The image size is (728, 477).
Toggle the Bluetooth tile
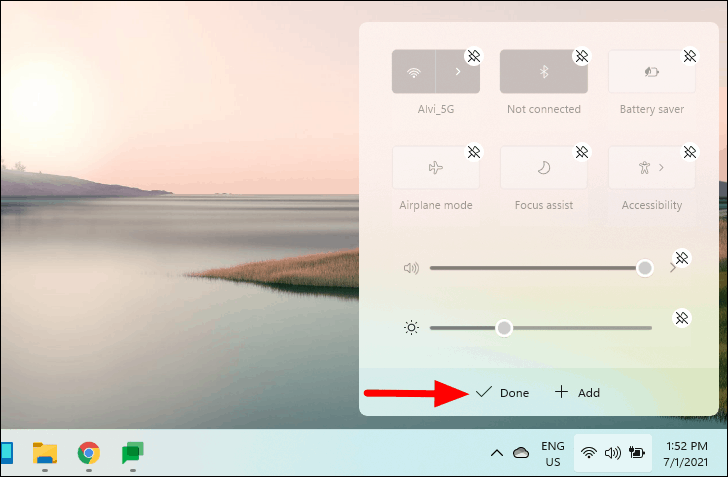tap(544, 72)
